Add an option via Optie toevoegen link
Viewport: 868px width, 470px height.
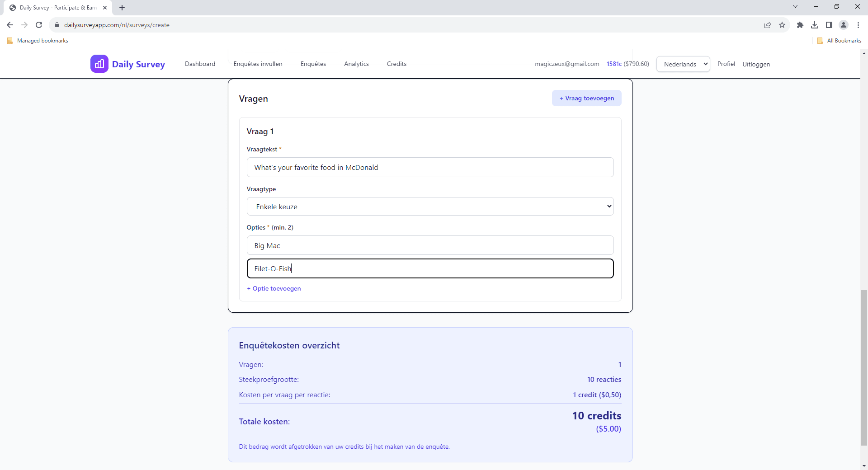[x=274, y=288]
